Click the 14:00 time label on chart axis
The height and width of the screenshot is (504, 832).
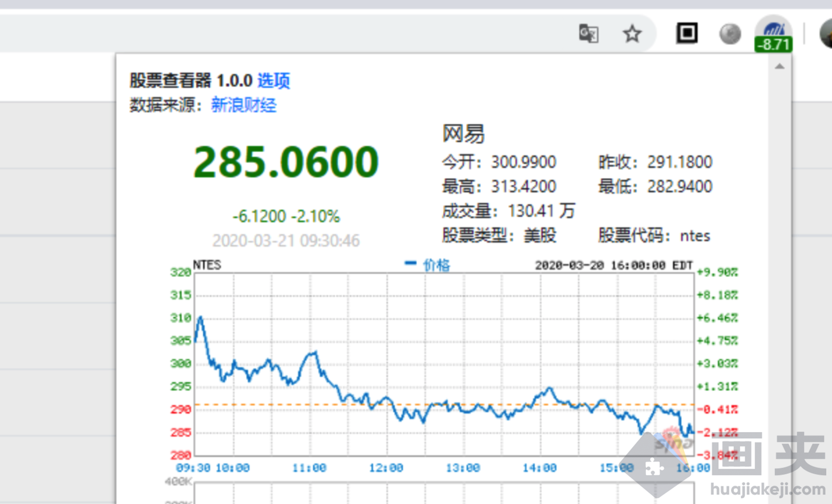coord(539,468)
